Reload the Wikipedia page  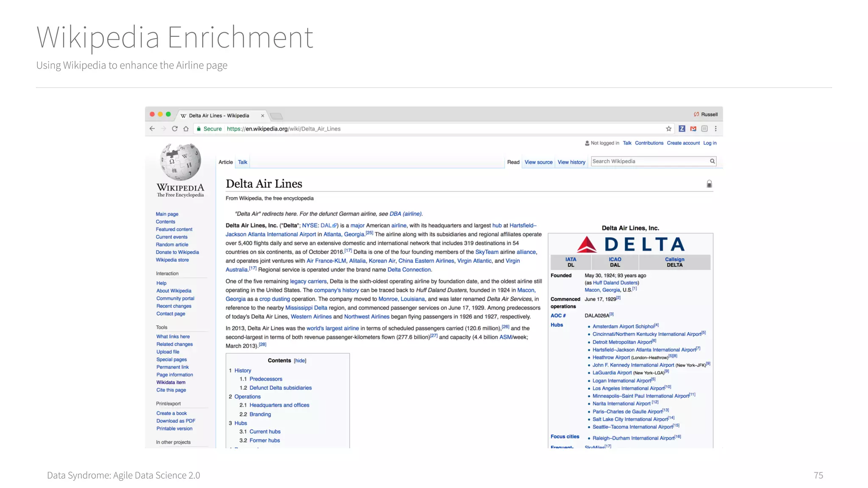coord(175,129)
